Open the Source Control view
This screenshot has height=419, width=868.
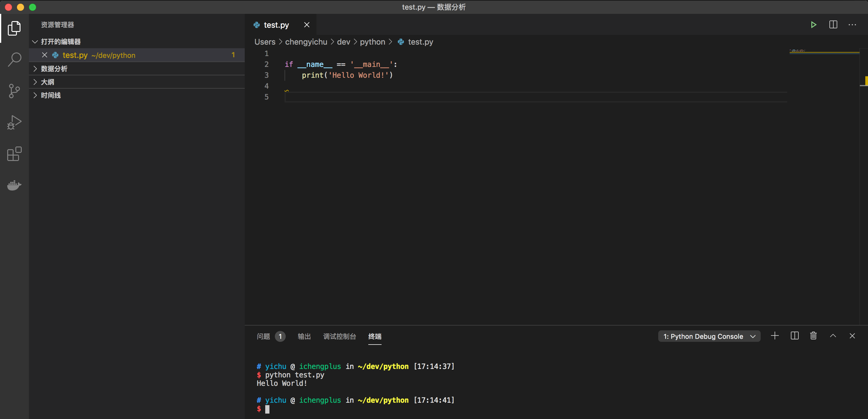pyautogui.click(x=14, y=91)
